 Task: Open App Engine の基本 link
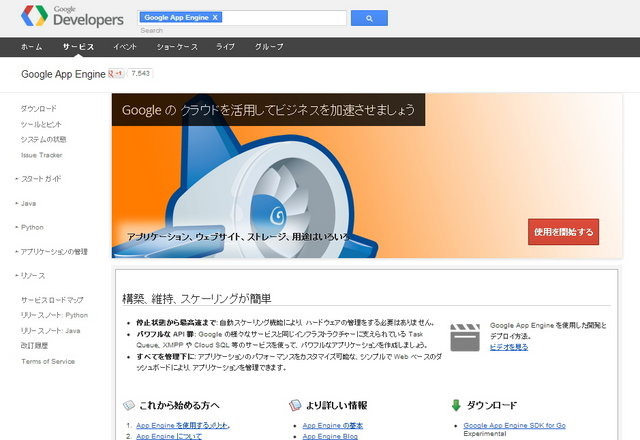pos(333,425)
